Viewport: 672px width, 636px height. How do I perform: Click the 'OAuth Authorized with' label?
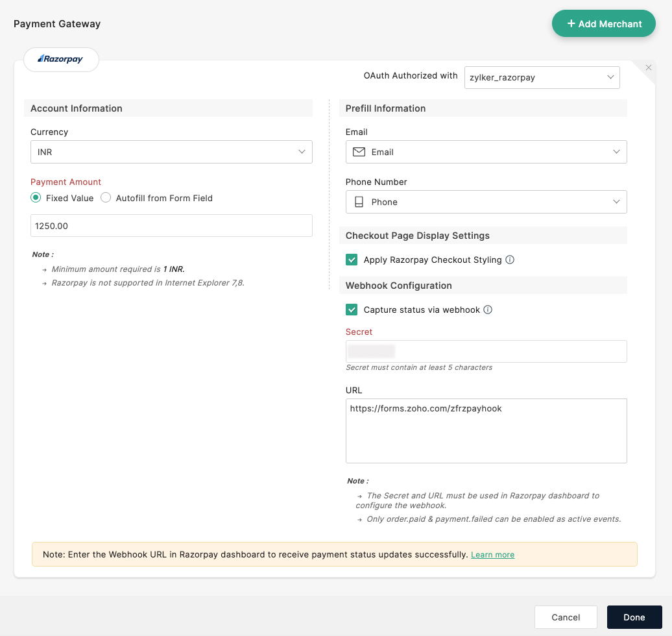(411, 75)
